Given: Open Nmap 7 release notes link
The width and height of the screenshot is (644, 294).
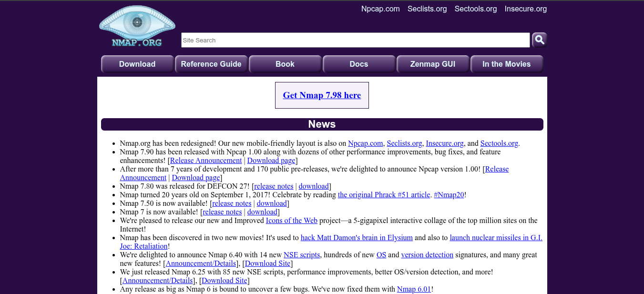Looking at the screenshot, I should click(222, 212).
